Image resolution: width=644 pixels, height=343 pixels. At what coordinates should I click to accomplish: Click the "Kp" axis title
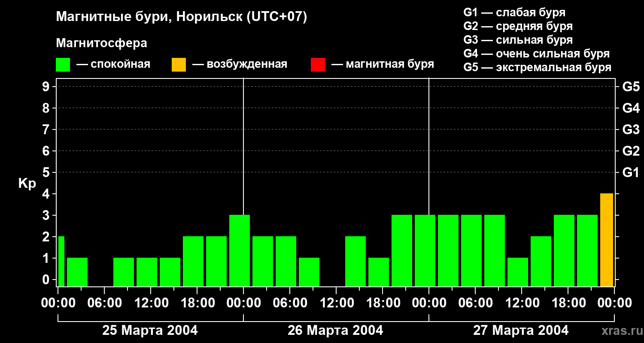point(27,184)
